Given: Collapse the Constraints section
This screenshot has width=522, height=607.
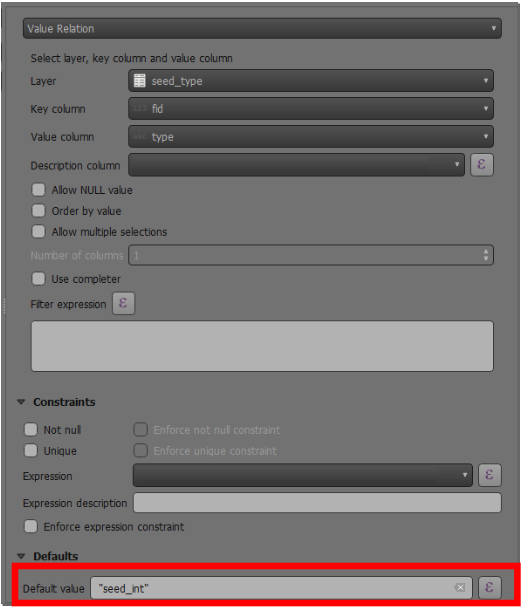Looking at the screenshot, I should (x=21, y=402).
